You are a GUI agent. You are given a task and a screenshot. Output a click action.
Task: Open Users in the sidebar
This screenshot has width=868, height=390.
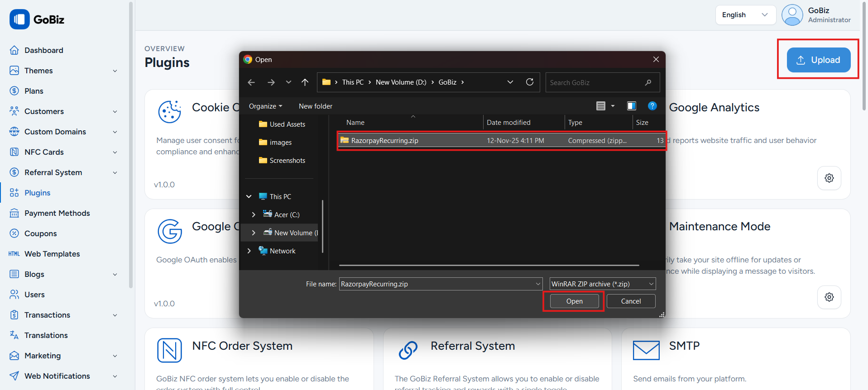[x=34, y=295]
